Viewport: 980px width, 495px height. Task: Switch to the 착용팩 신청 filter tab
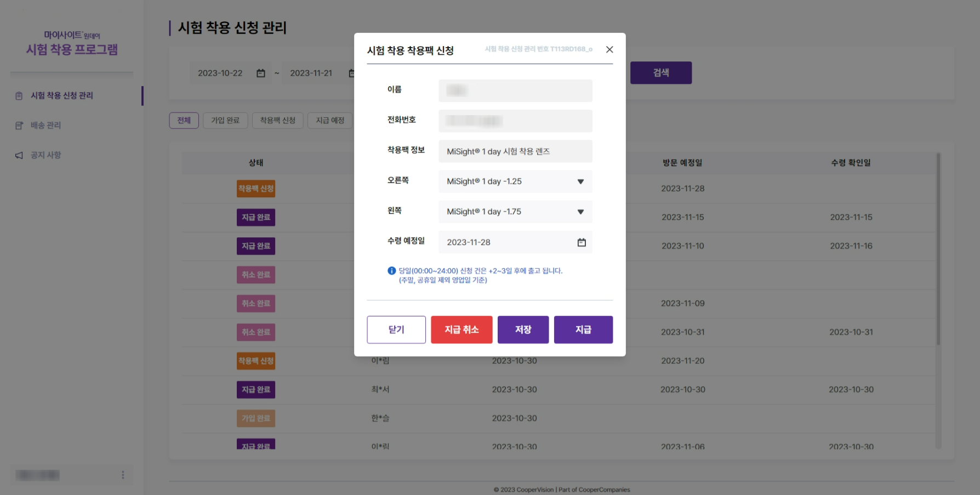[277, 121]
